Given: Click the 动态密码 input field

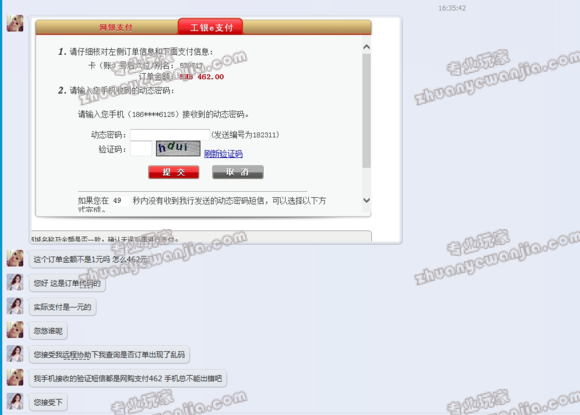Looking at the screenshot, I should pyautogui.click(x=170, y=135).
